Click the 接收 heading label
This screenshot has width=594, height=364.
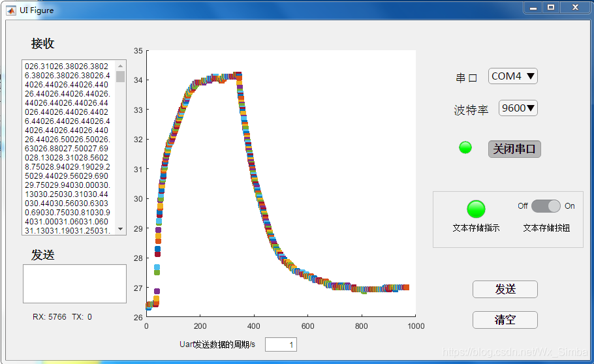tap(43, 44)
